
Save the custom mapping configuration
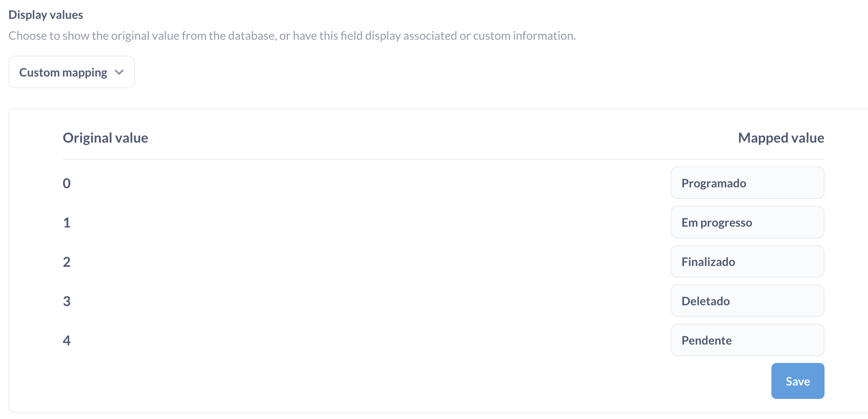click(797, 381)
